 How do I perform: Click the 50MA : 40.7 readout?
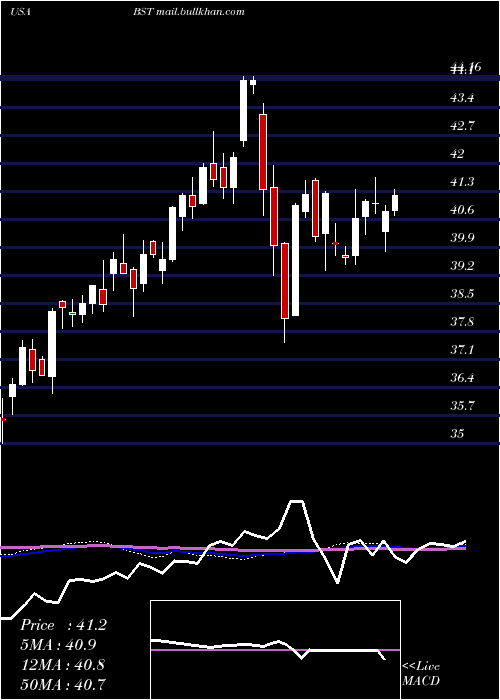tap(63, 684)
